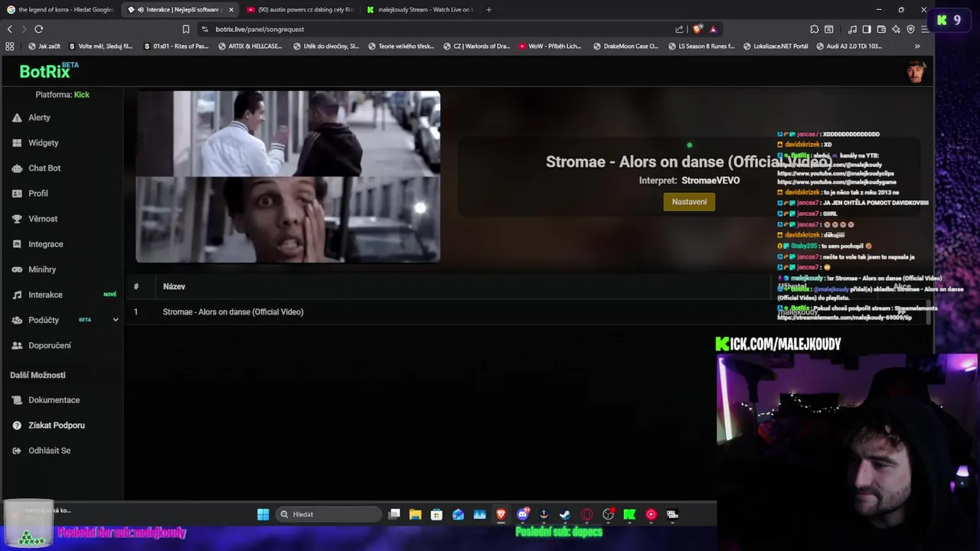
Task: Go to Chat Bot settings
Action: pos(44,168)
